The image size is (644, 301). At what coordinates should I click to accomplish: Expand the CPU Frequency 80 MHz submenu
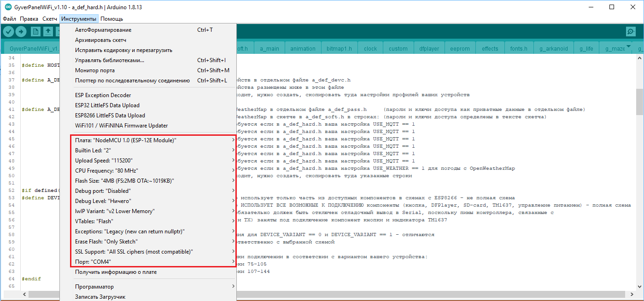click(148, 170)
